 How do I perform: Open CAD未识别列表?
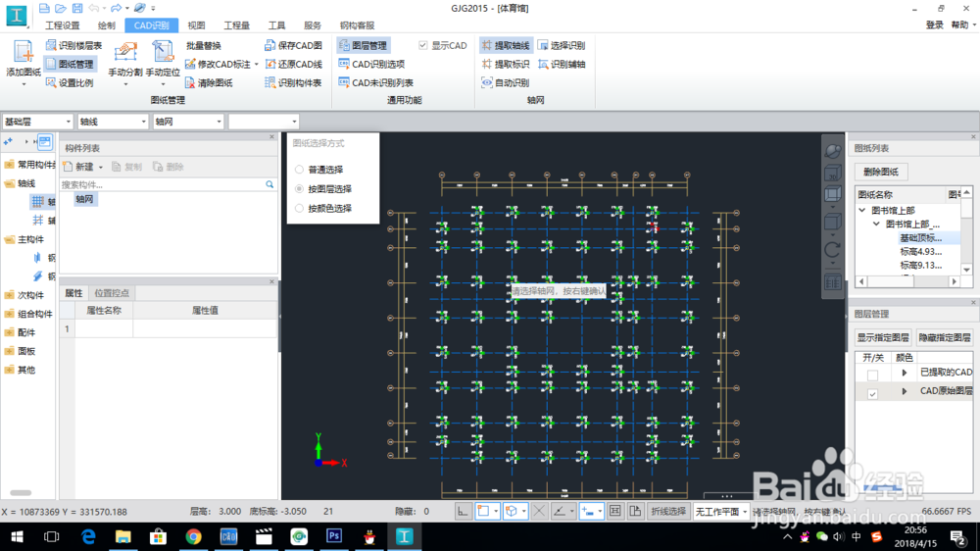375,82
